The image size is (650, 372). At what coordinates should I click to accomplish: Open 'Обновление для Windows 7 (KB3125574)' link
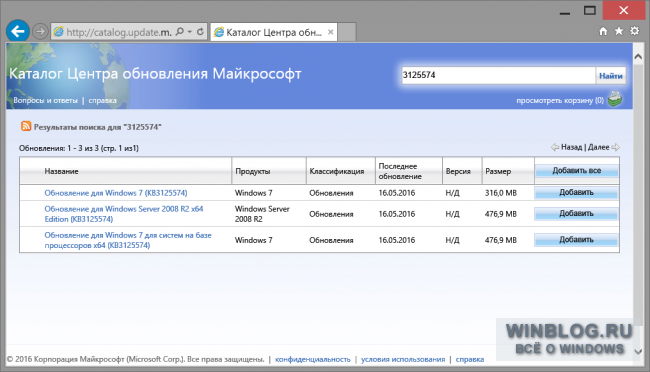tap(116, 193)
